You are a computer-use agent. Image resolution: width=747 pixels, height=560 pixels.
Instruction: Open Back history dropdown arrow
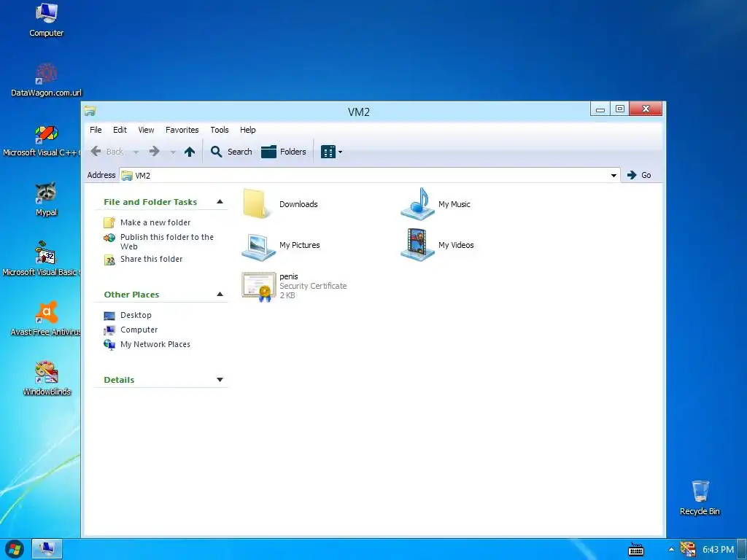pyautogui.click(x=136, y=152)
